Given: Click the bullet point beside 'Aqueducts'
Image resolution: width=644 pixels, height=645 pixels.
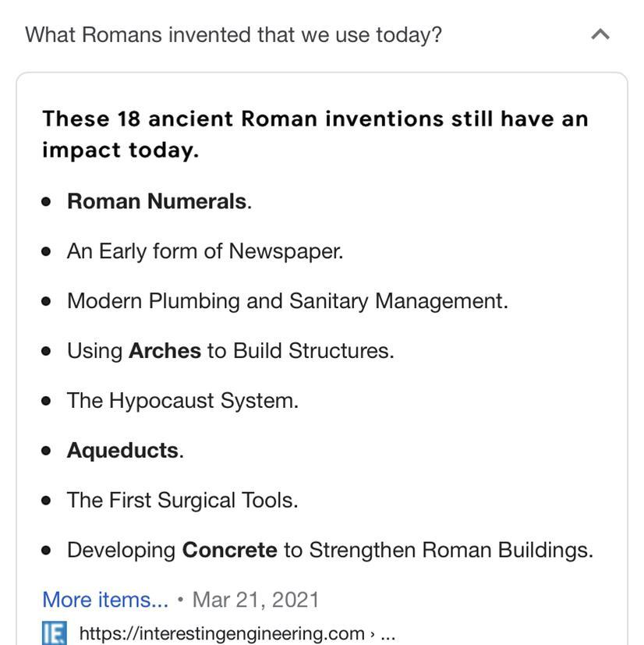Looking at the screenshot, I should click(46, 451).
